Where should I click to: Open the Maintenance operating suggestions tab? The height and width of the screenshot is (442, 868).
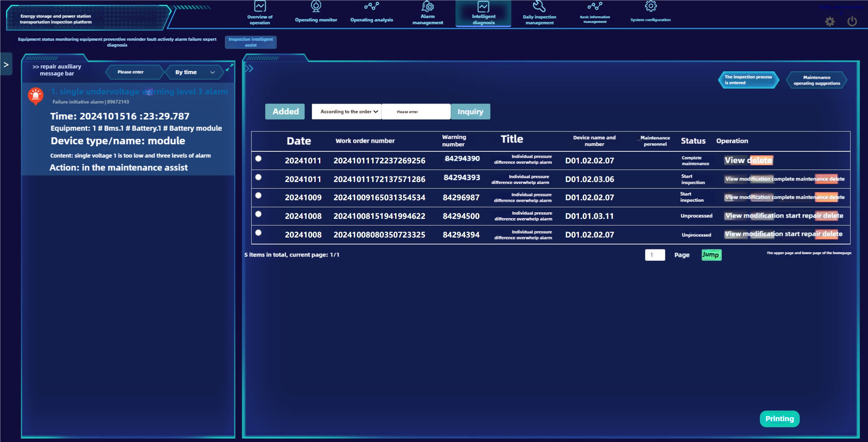[x=816, y=80]
